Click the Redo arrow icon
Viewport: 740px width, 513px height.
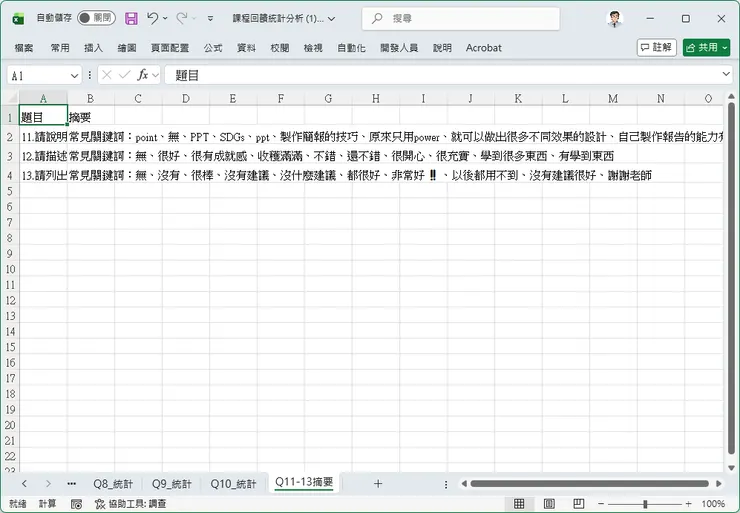coord(181,18)
